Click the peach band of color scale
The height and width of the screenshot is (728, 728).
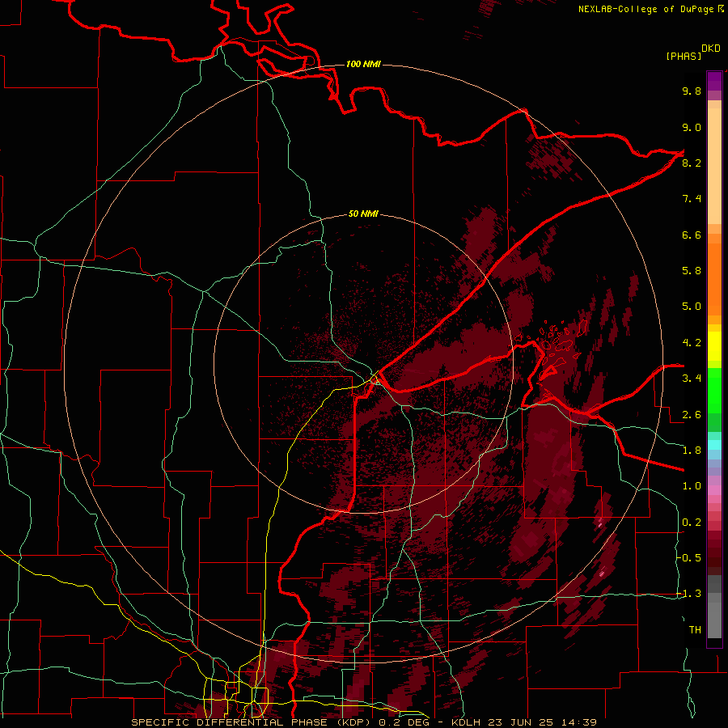click(714, 166)
